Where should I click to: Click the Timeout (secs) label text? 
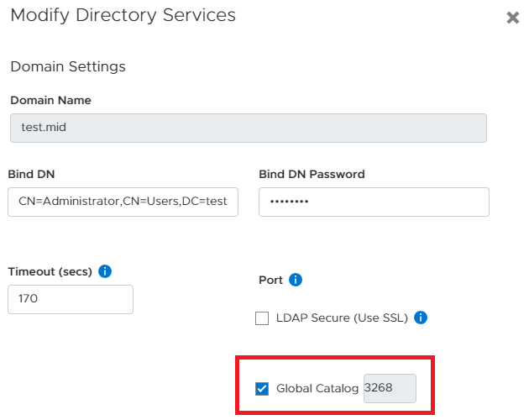click(x=50, y=271)
